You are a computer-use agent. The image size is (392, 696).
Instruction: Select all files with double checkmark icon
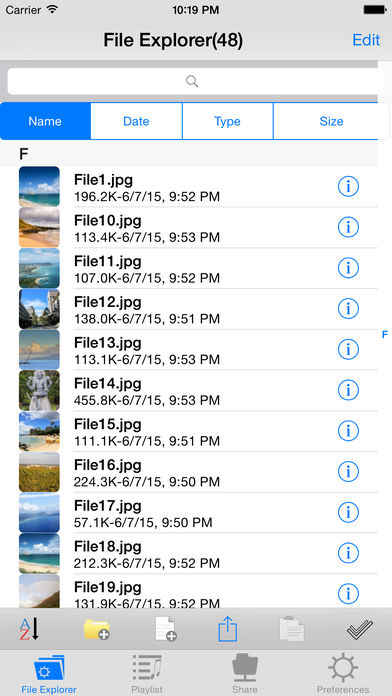pyautogui.click(x=360, y=629)
